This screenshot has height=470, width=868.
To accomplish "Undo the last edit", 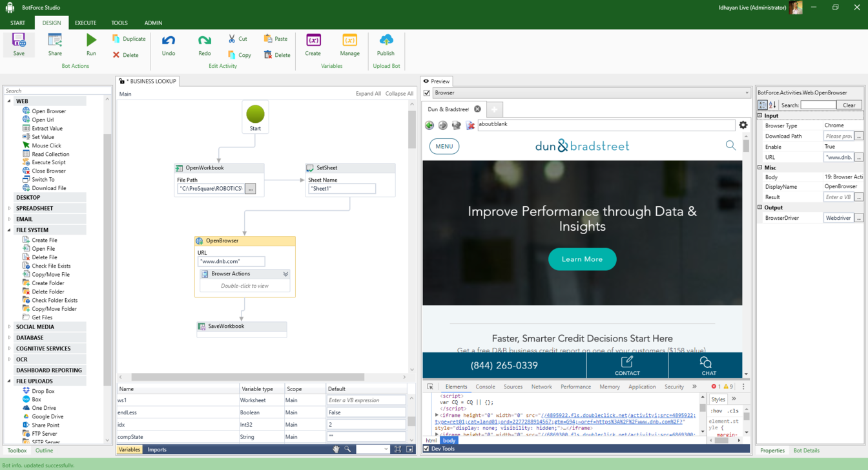I will coord(169,45).
